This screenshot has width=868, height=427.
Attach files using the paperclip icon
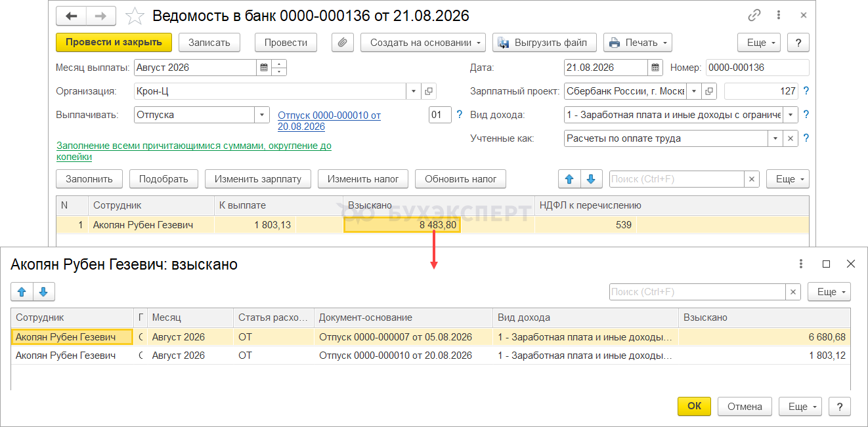[343, 43]
